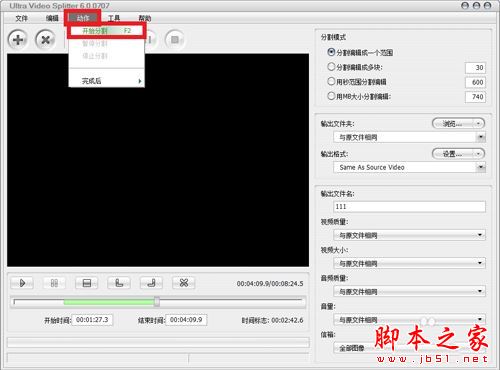Click the field showing 30
Image resolution: width=500 pixels, height=370 pixels.
[x=475, y=68]
